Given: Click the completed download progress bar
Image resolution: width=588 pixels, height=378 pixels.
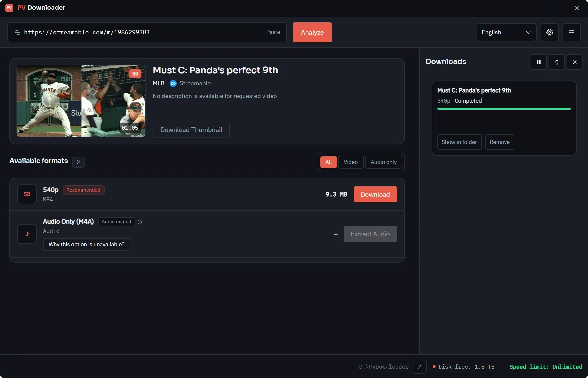Looking at the screenshot, I should coord(504,109).
